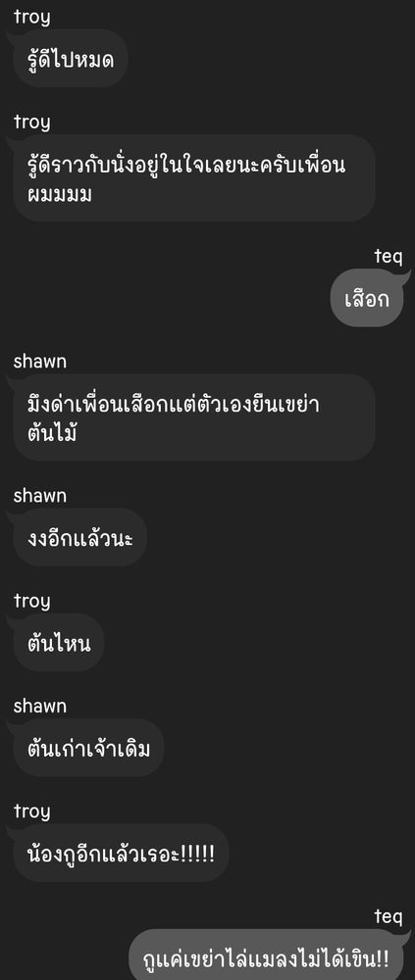Tap shawn's message about "ยืนเขย่าต้นไม้"
The width and height of the screenshot is (415, 980).
pyautogui.click(x=194, y=416)
